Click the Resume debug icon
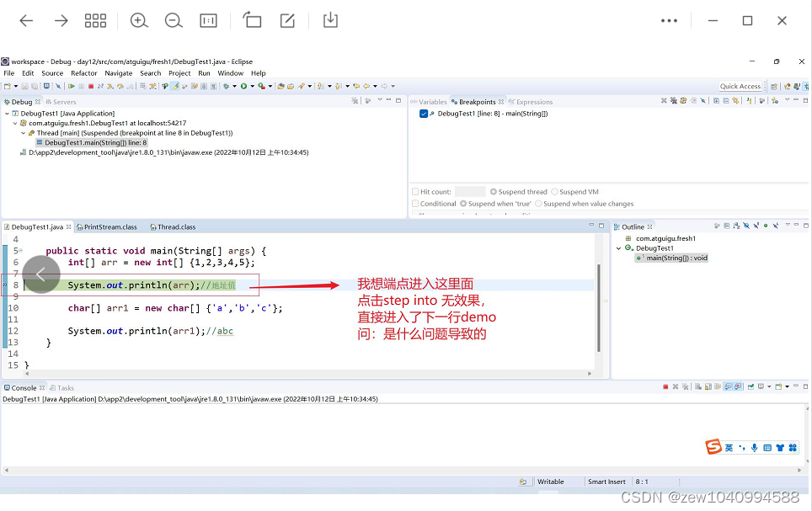 72,86
